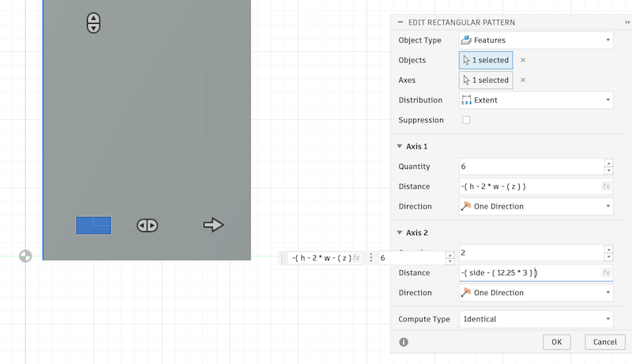Open the Axis 2 Direction dropdown
Image resolution: width=632 pixels, height=364 pixels.
click(x=536, y=293)
